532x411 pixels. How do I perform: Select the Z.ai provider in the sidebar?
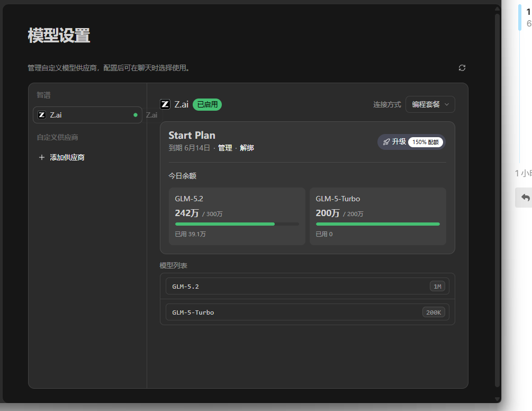click(x=87, y=115)
